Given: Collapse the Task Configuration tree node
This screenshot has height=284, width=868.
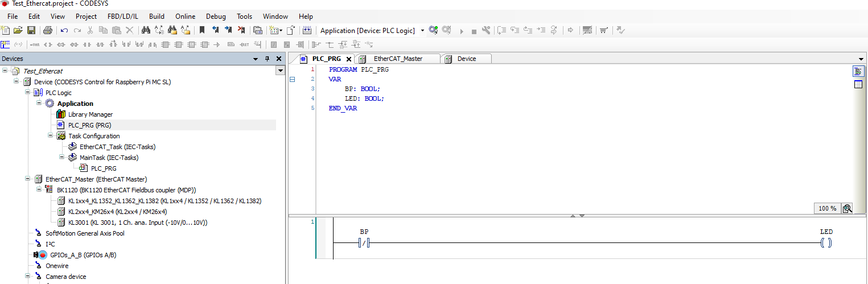Looking at the screenshot, I should coord(51,136).
